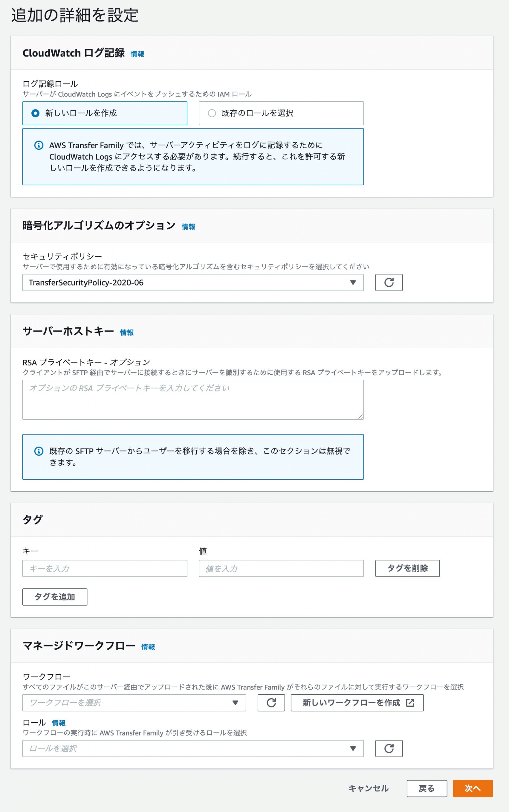Viewport: 509px width, 812px height.
Task: Open 情報 link beside サーバーホストキー
Action: [127, 332]
